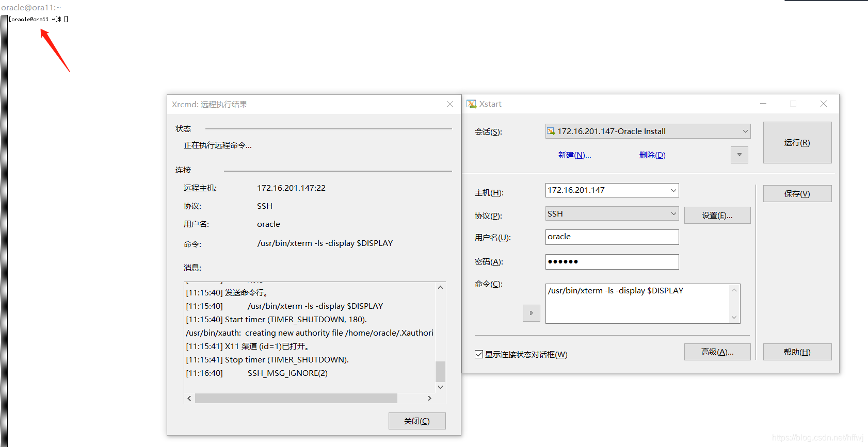The width and height of the screenshot is (868, 447).
Task: Click the log line 'SSH_MSG_IGNORE(2)'
Action: click(287, 373)
